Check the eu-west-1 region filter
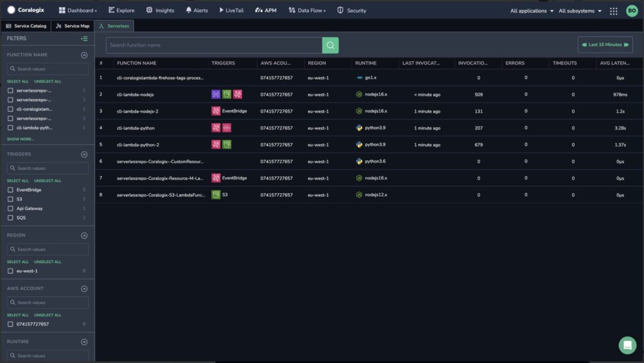Image resolution: width=644 pixels, height=363 pixels. 10,271
